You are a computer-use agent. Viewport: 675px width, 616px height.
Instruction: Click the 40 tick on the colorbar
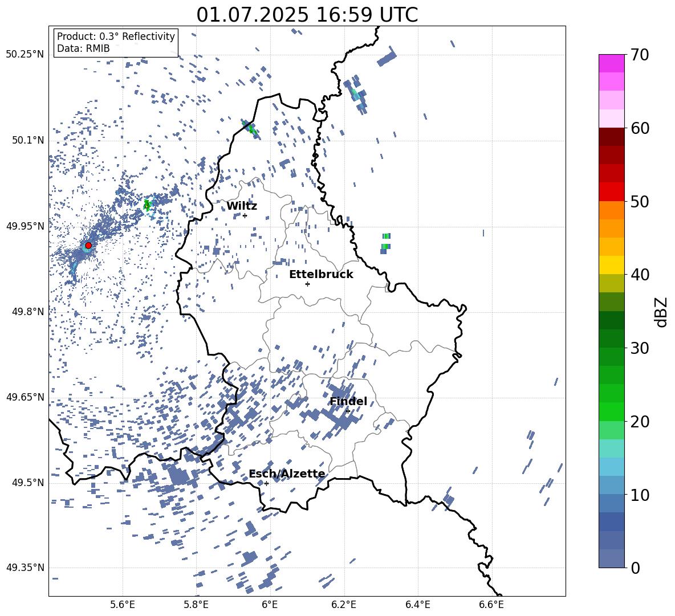click(x=640, y=275)
